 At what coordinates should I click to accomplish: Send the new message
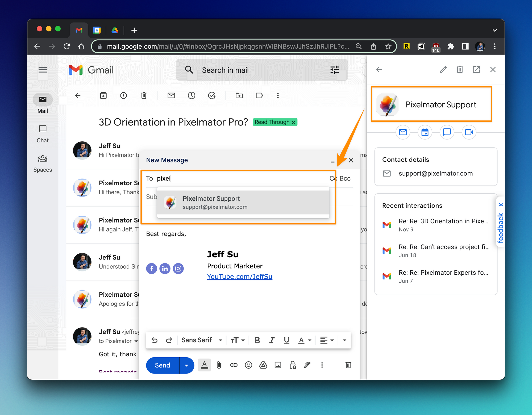[163, 365]
